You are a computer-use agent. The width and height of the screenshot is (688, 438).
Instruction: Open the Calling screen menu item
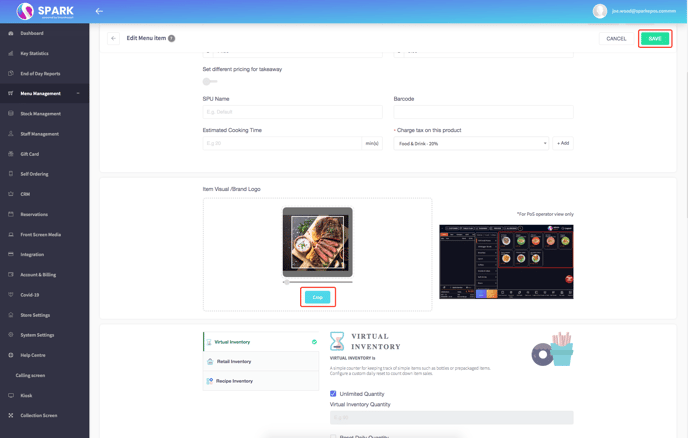point(30,375)
